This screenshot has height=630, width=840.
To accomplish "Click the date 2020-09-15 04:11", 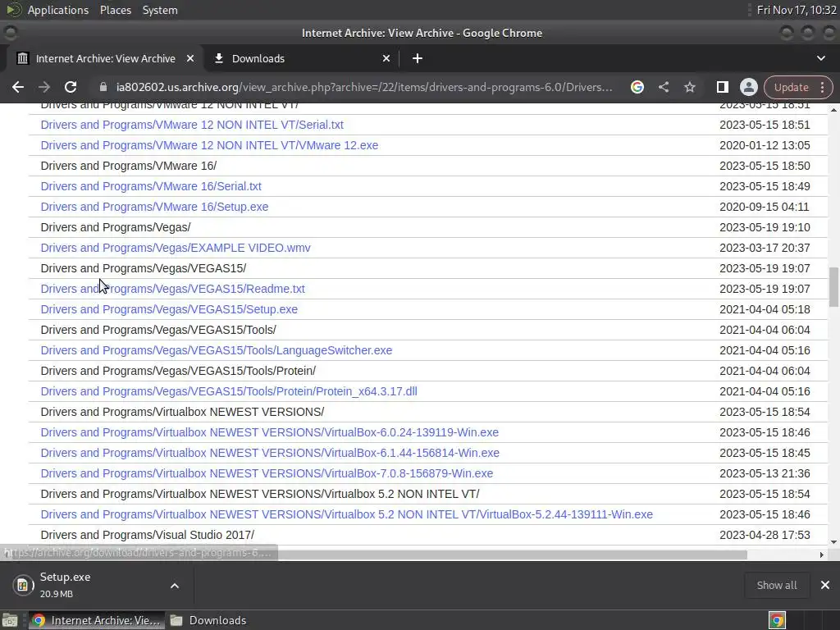I will coord(765,207).
